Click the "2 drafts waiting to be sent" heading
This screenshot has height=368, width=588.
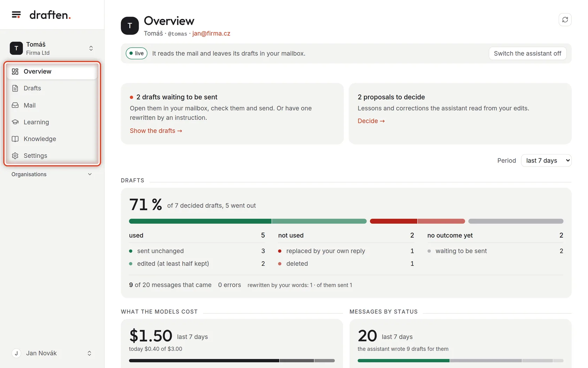[x=177, y=97]
